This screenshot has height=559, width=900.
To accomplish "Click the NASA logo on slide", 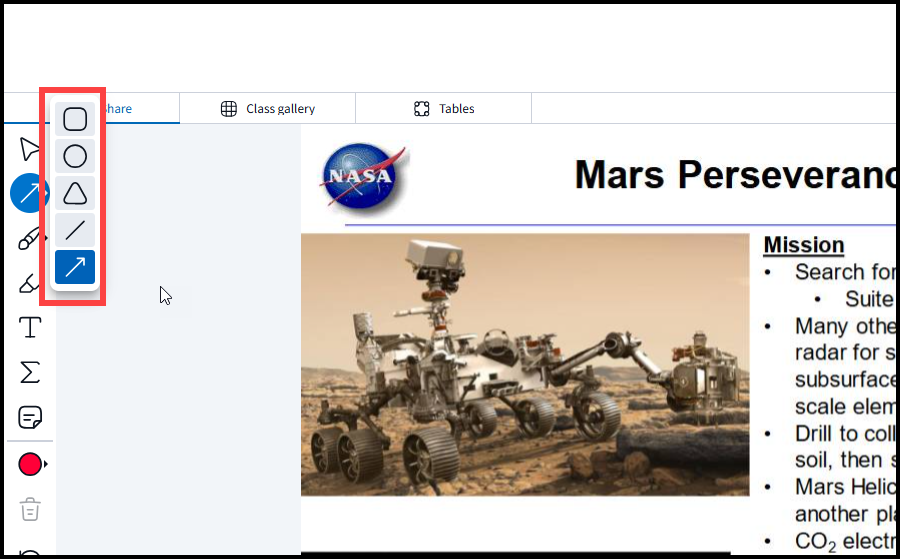I will tap(363, 176).
